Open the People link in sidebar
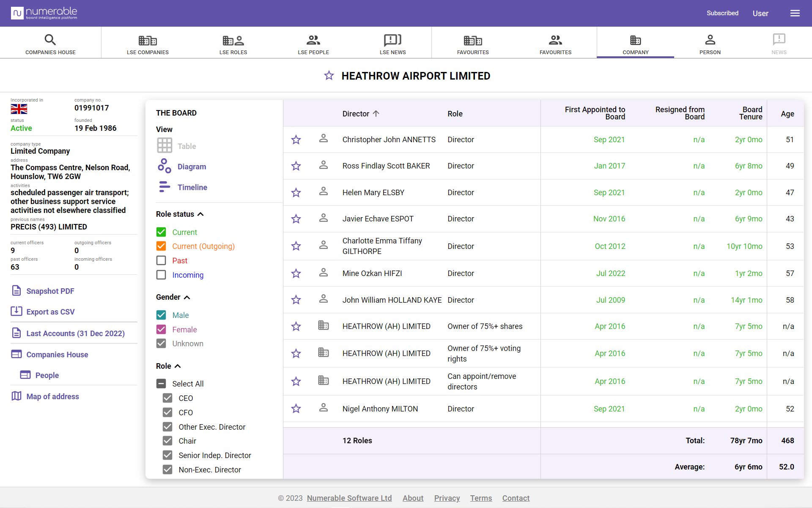This screenshot has height=508, width=812. point(47,375)
